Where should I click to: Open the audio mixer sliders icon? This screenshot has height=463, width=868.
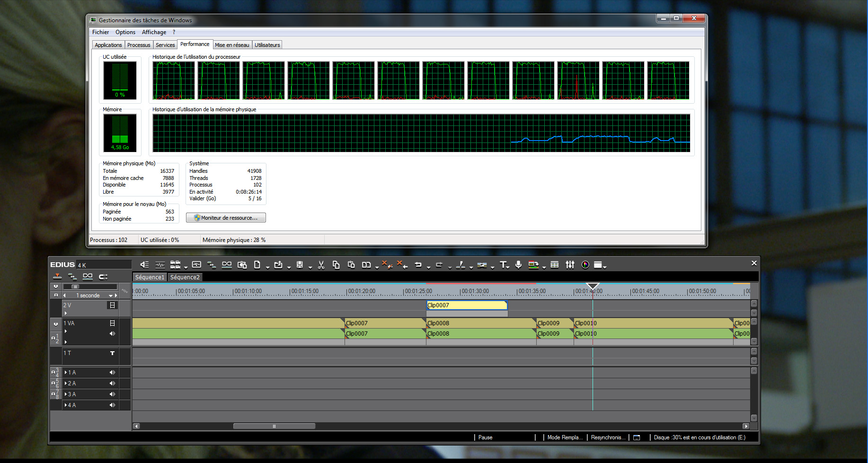coord(570,265)
